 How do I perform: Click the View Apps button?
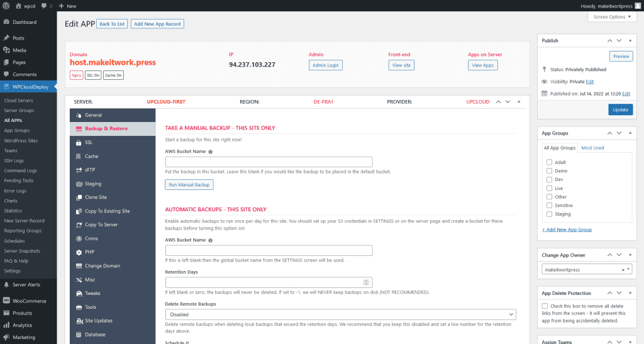click(x=482, y=65)
